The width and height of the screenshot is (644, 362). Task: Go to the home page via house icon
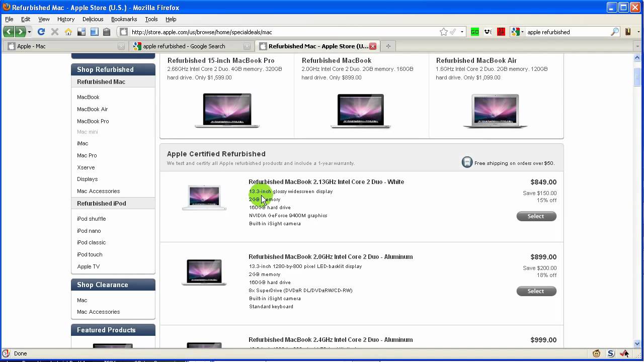tap(68, 32)
